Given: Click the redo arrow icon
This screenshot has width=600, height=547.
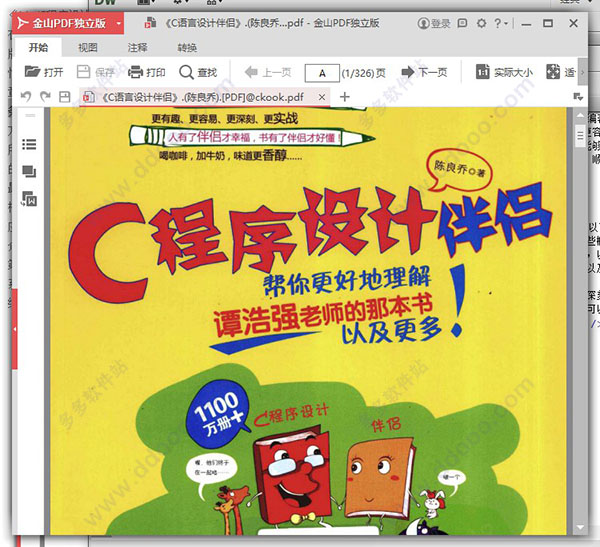Looking at the screenshot, I should pos(45,96).
